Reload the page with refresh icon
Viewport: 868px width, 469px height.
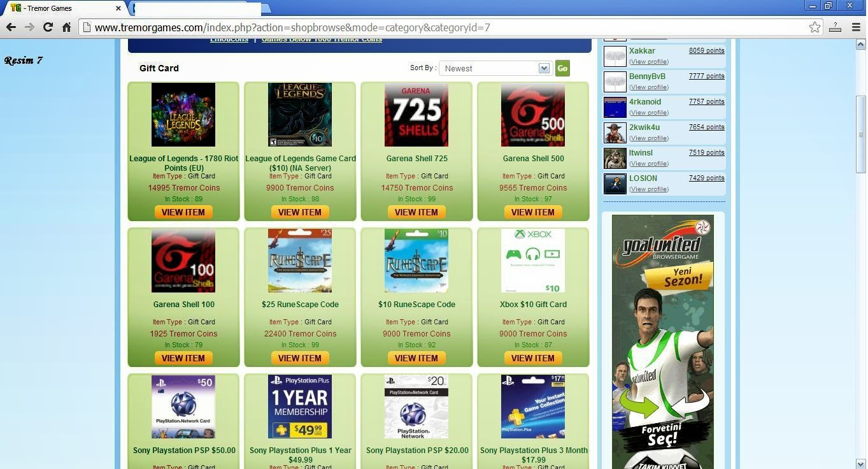click(48, 27)
